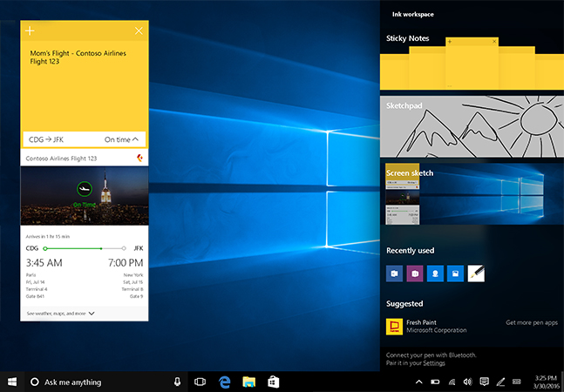
Task: Click the Cortana microphone icon
Action: coord(177,382)
